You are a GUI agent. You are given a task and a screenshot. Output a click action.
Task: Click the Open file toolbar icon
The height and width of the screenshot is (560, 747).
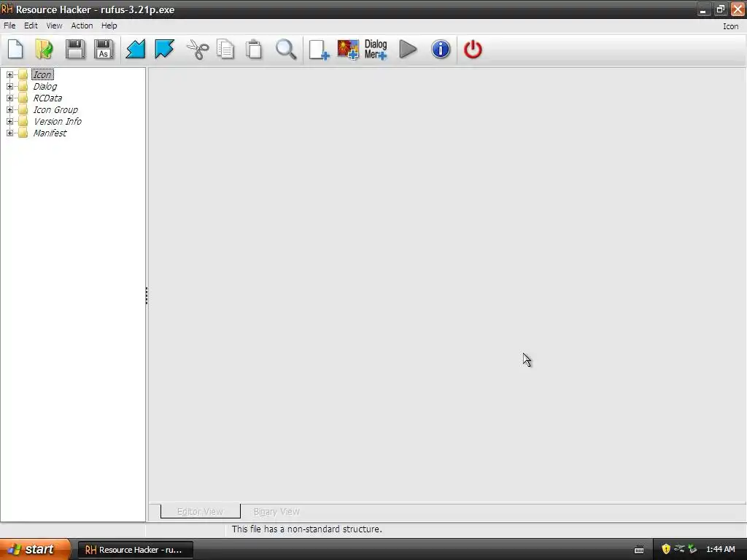click(x=44, y=49)
